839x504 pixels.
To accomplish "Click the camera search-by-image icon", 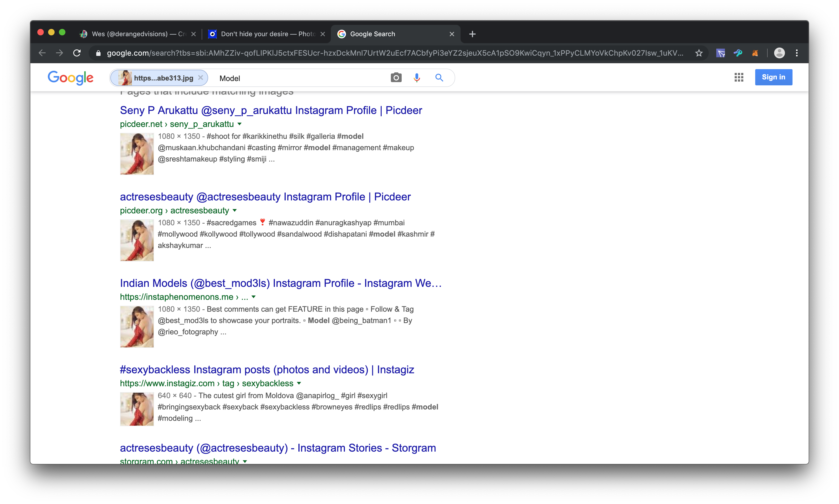I will pos(396,78).
